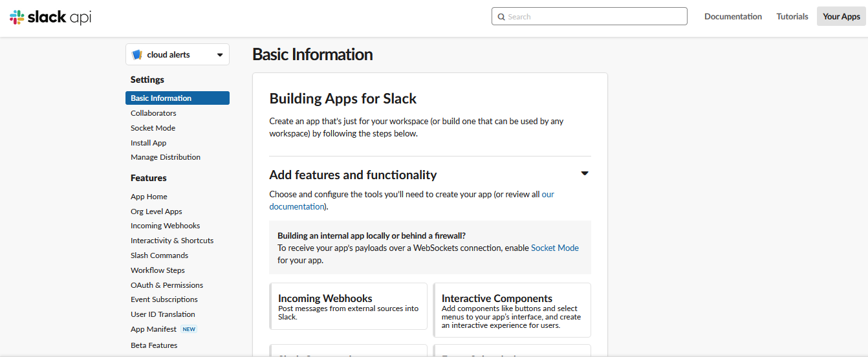Click the Basic Information page title
Viewport: 868px width, 357px height.
coord(312,54)
